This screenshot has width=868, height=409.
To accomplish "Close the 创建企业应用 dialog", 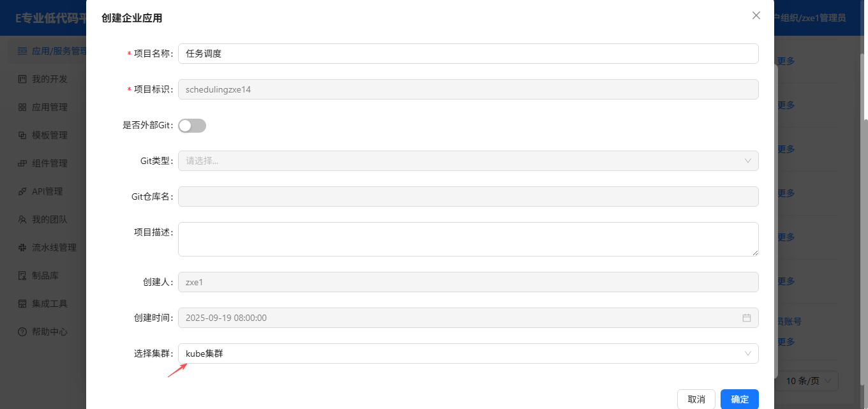I will pyautogui.click(x=756, y=16).
